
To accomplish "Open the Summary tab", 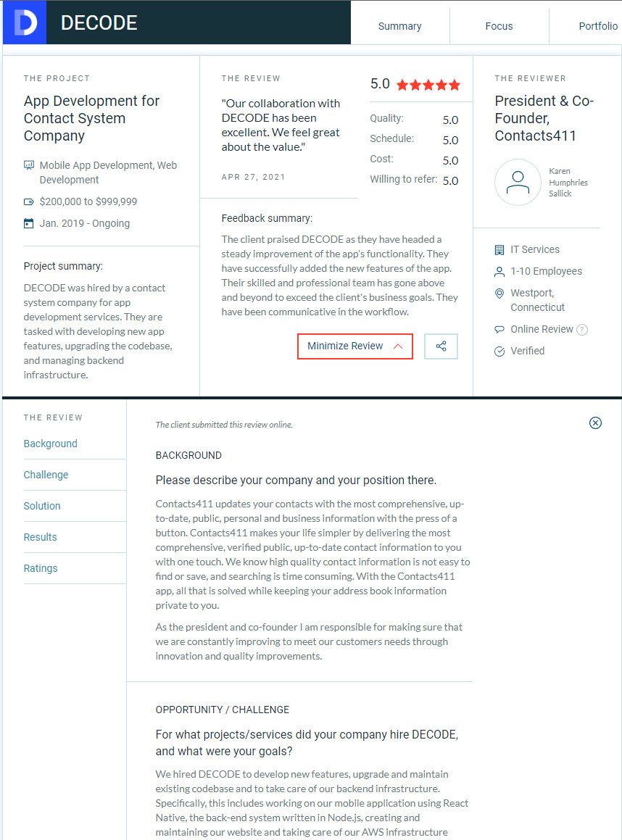I will (399, 26).
